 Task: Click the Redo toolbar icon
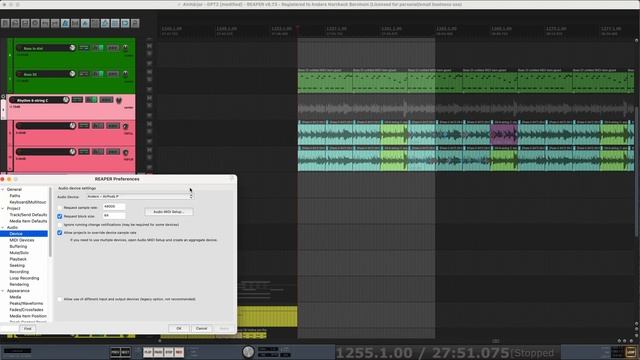55,23
